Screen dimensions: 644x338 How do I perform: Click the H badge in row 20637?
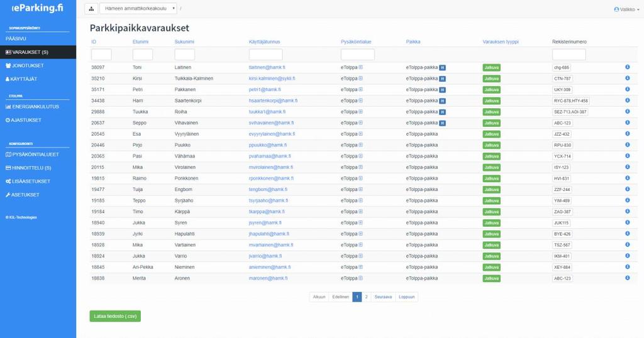coord(442,123)
